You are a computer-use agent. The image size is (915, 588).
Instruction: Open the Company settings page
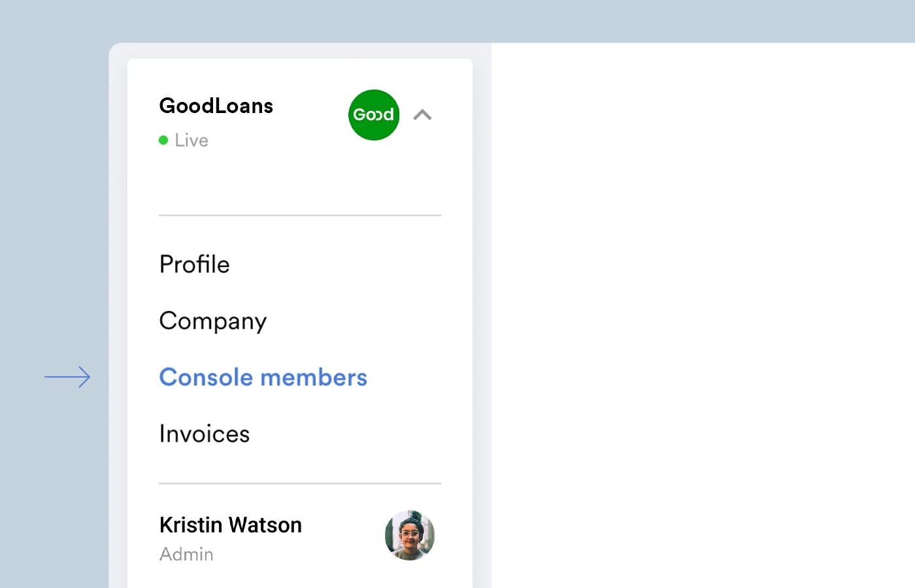coord(213,321)
